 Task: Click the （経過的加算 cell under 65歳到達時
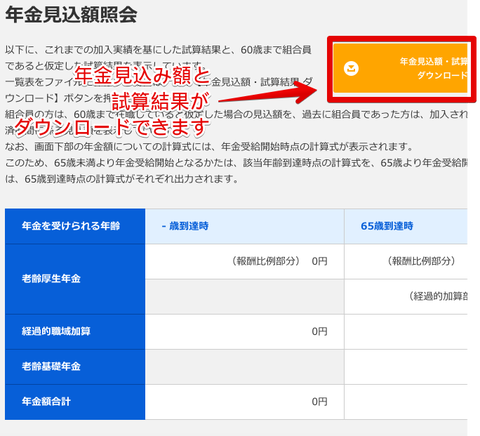[x=406, y=297]
